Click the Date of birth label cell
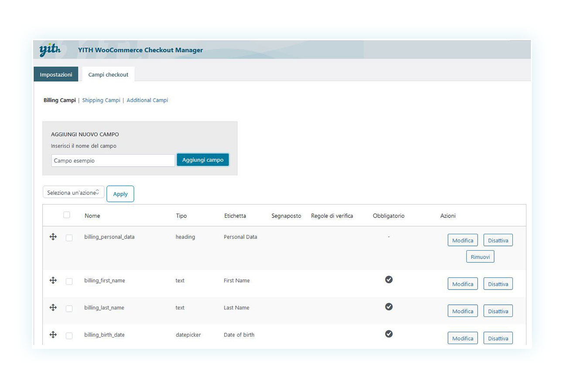 coord(239,334)
